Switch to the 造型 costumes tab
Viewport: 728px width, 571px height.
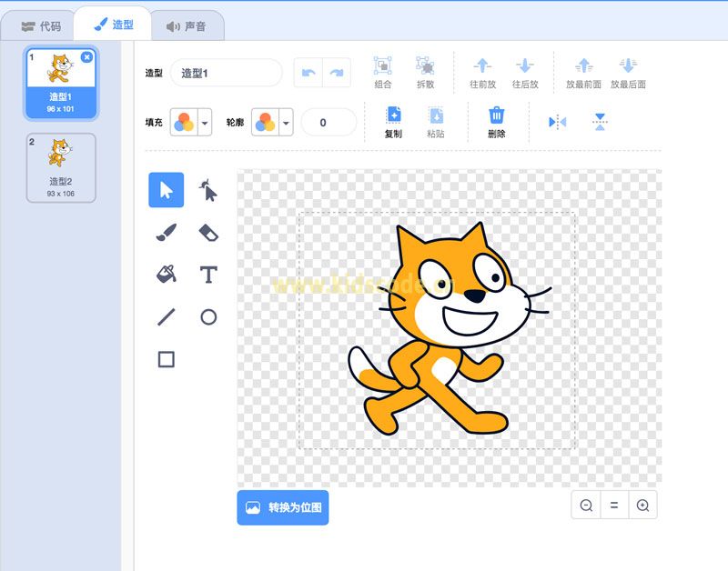pos(113,25)
